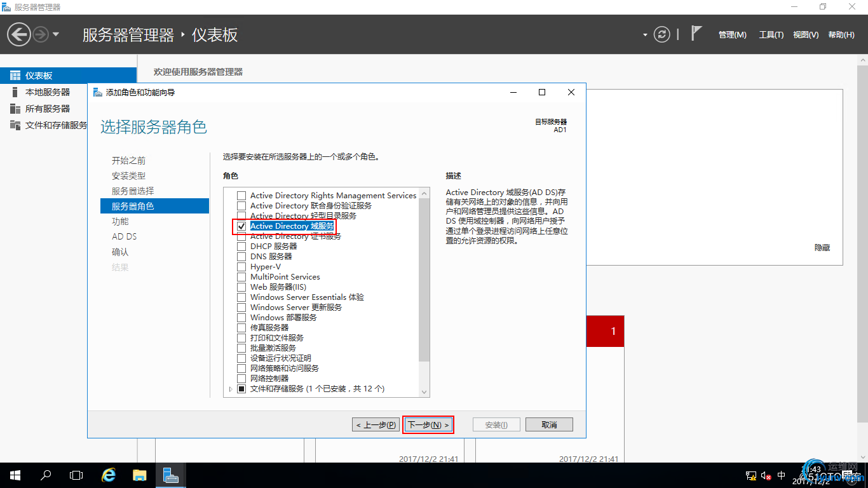Viewport: 868px width, 488px height.
Task: Go to the 服务器选择 wizard step
Action: click(x=133, y=191)
